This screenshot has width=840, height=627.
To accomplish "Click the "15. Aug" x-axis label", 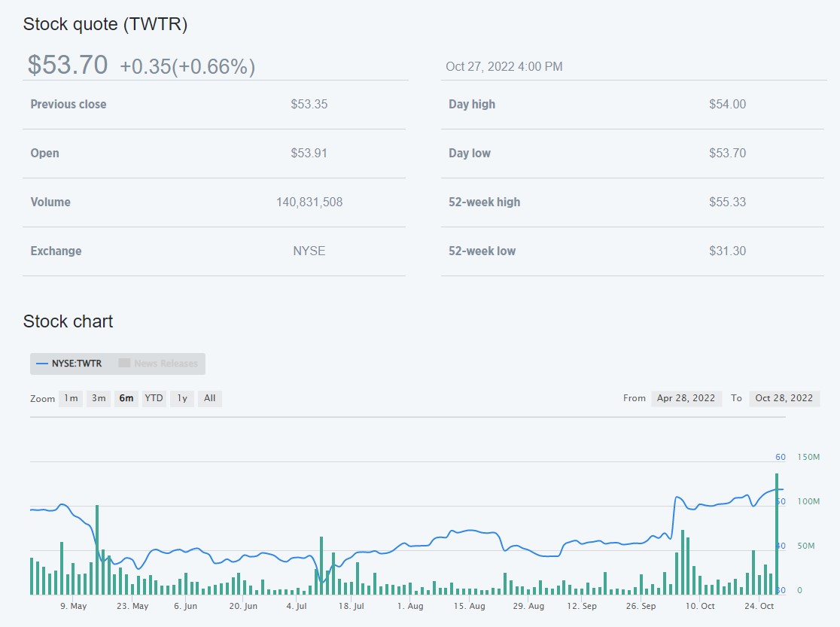I will point(469,606).
